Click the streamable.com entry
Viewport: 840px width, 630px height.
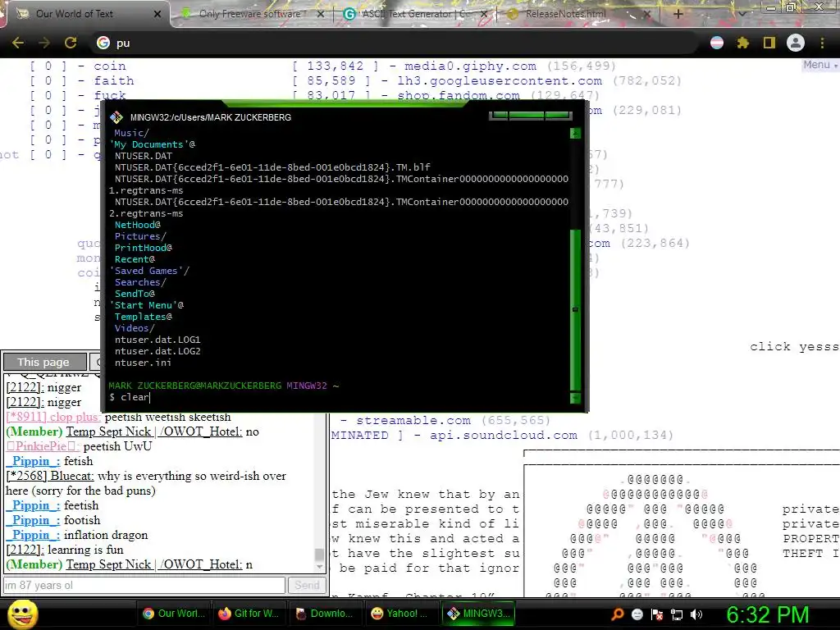pyautogui.click(x=413, y=421)
